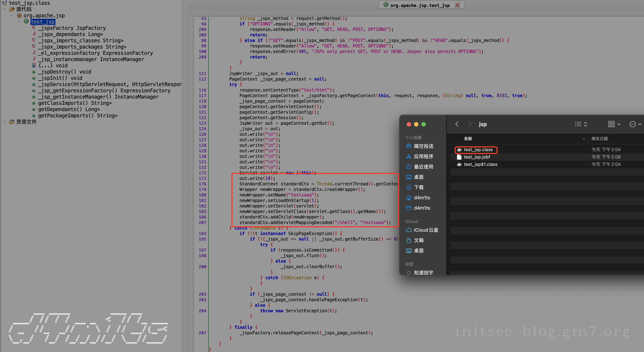Go back in Finder with left chevron

click(x=457, y=124)
